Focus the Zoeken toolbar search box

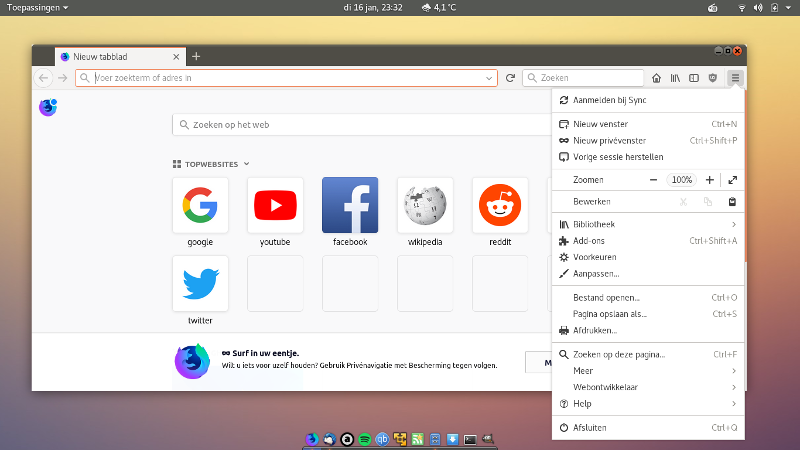coord(583,78)
